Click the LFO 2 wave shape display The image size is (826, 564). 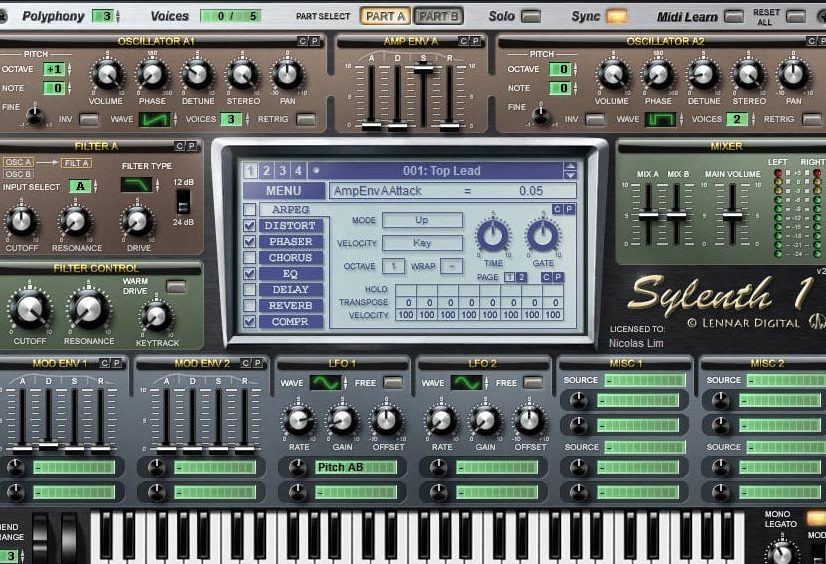(466, 383)
